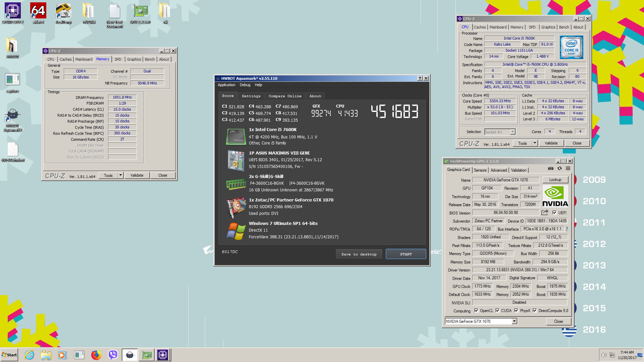
Task: Open the Validation tab in GPU-Z
Action: (519, 170)
